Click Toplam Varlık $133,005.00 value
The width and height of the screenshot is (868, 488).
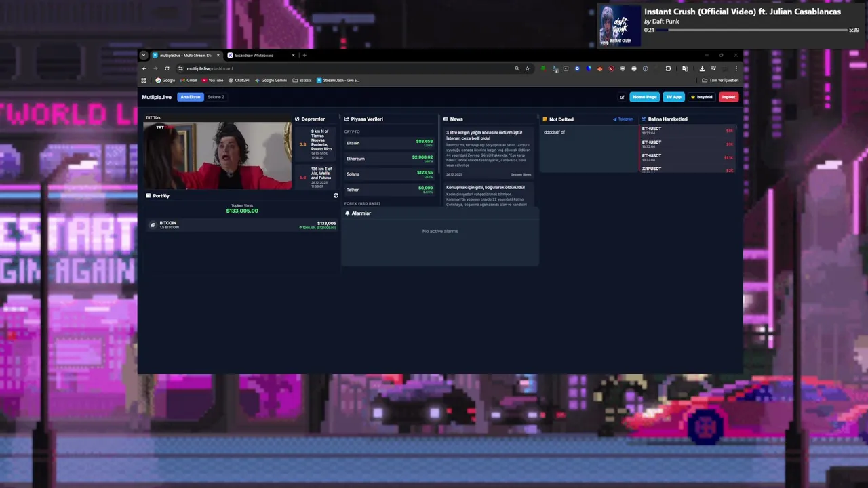pyautogui.click(x=242, y=211)
